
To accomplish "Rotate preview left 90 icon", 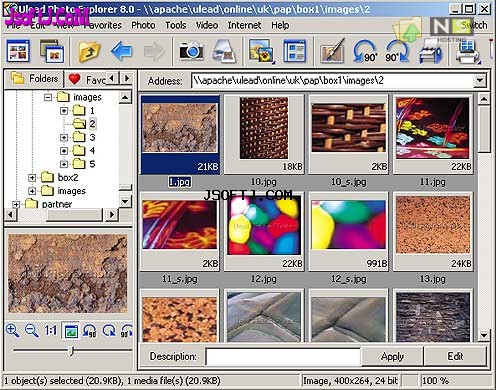I will 89,331.
